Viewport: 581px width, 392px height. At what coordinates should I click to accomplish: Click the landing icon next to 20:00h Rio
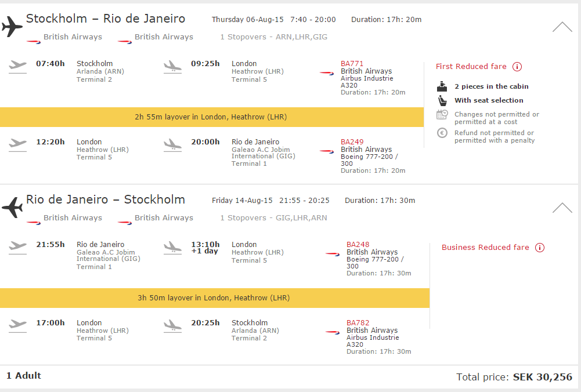pyautogui.click(x=172, y=144)
